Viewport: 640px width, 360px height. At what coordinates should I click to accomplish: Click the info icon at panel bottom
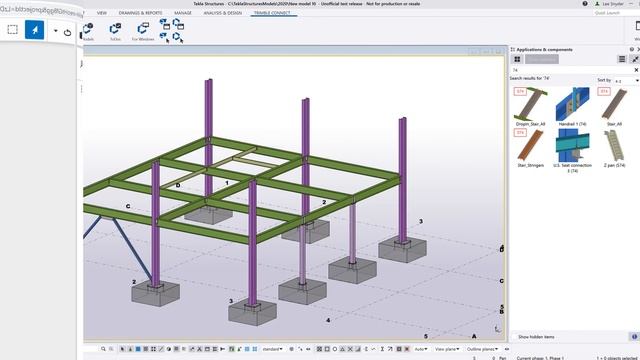click(634, 337)
